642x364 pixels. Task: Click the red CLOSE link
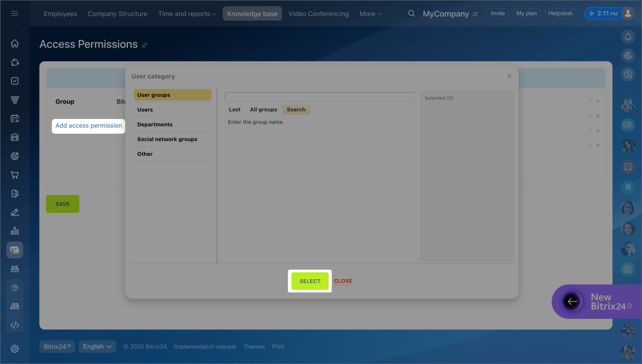tap(343, 281)
